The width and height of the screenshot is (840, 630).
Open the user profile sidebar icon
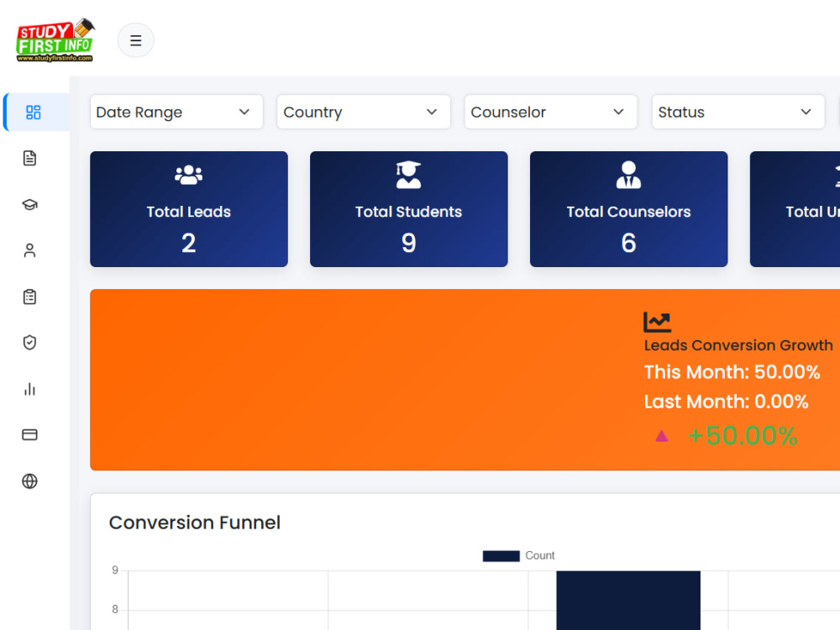click(x=30, y=250)
